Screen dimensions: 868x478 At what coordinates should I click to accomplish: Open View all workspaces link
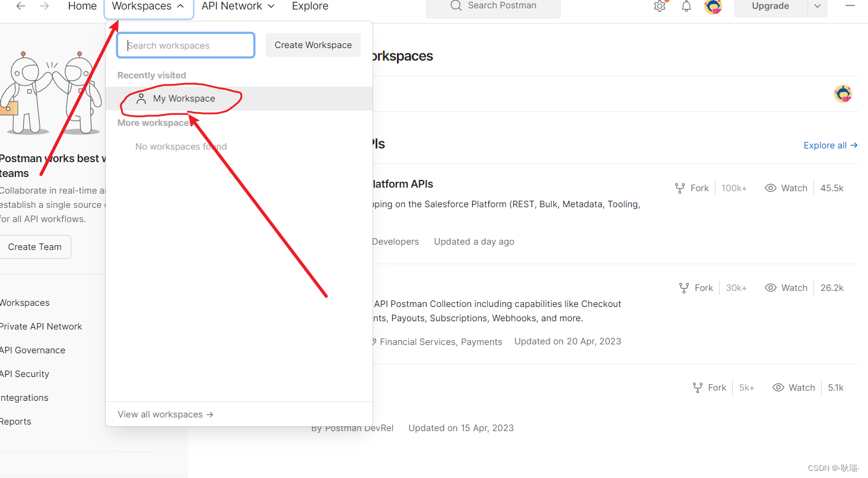pos(166,414)
